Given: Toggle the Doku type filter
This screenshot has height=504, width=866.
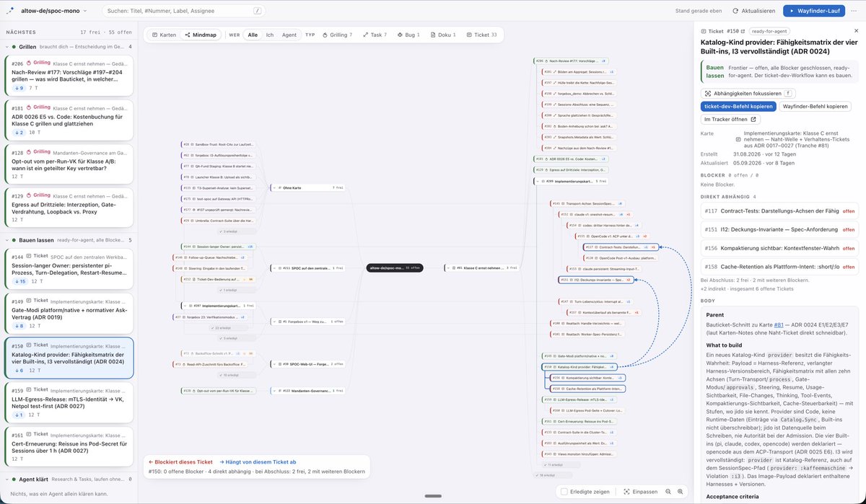Looking at the screenshot, I should pos(443,35).
